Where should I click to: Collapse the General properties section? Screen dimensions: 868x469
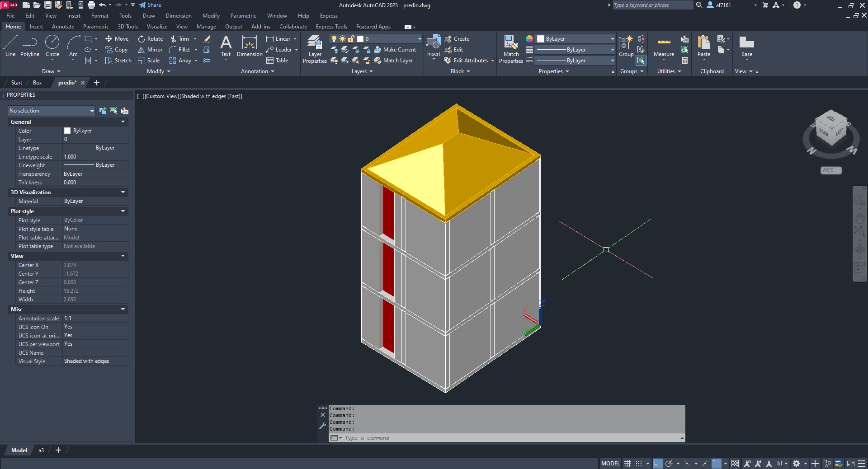pos(123,122)
